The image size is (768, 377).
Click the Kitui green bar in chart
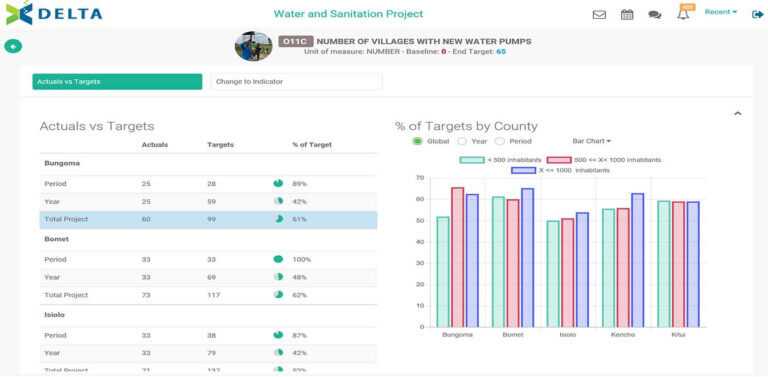coord(664,264)
